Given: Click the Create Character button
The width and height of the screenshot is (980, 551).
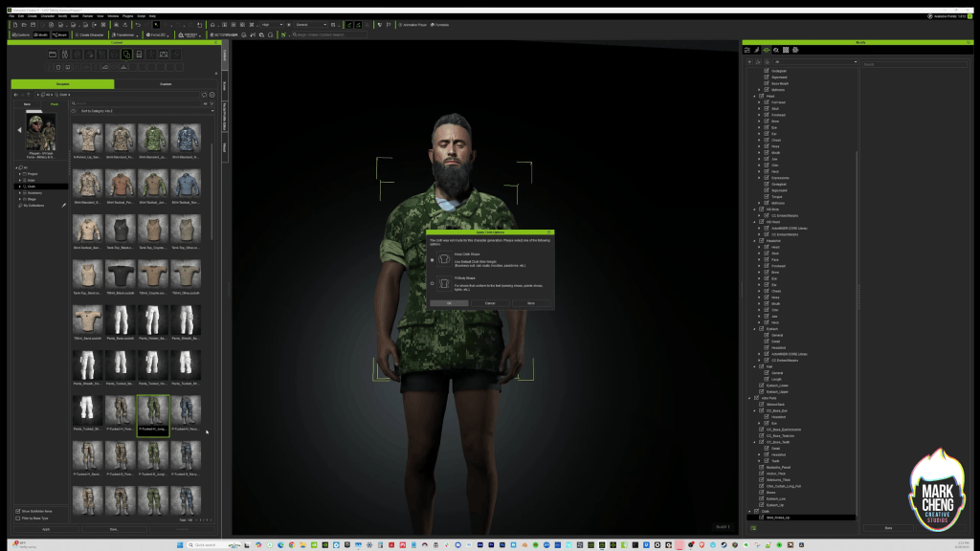Looking at the screenshot, I should (x=89, y=35).
